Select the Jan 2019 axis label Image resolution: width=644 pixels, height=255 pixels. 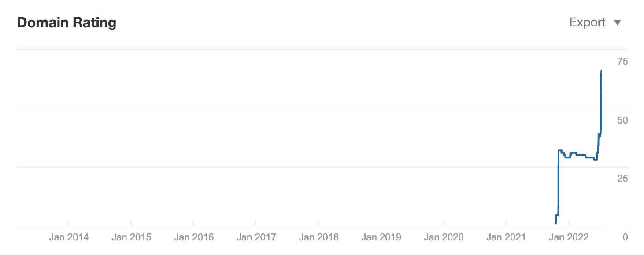[381, 237]
